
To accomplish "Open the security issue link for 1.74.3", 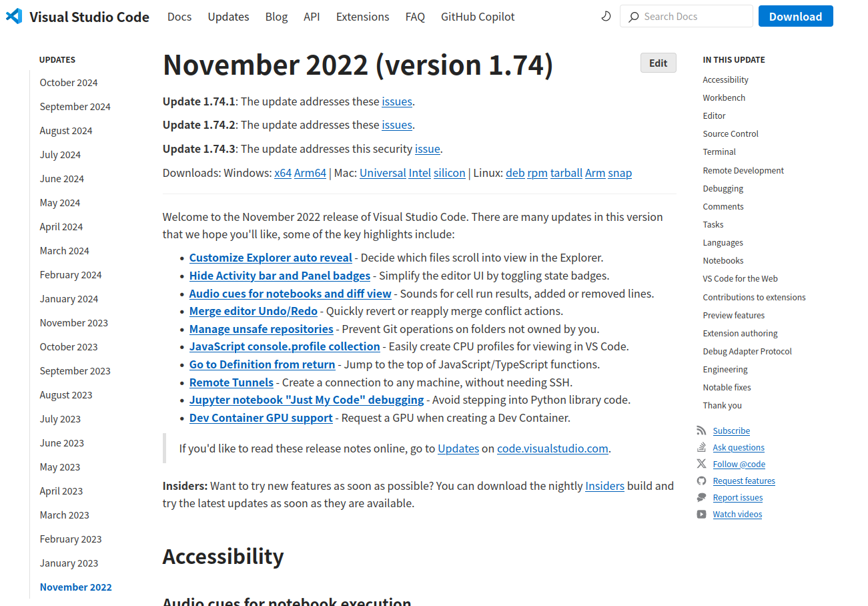I will (x=428, y=149).
